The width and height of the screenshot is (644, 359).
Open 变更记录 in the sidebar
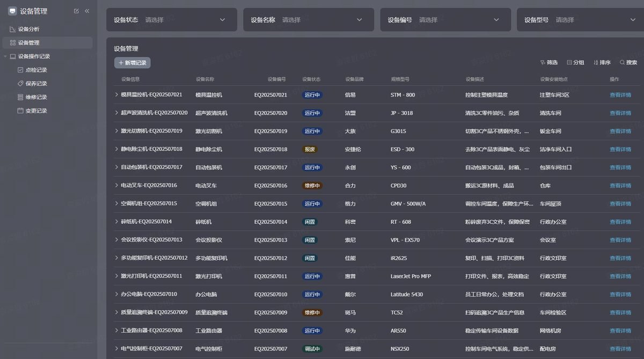36,111
